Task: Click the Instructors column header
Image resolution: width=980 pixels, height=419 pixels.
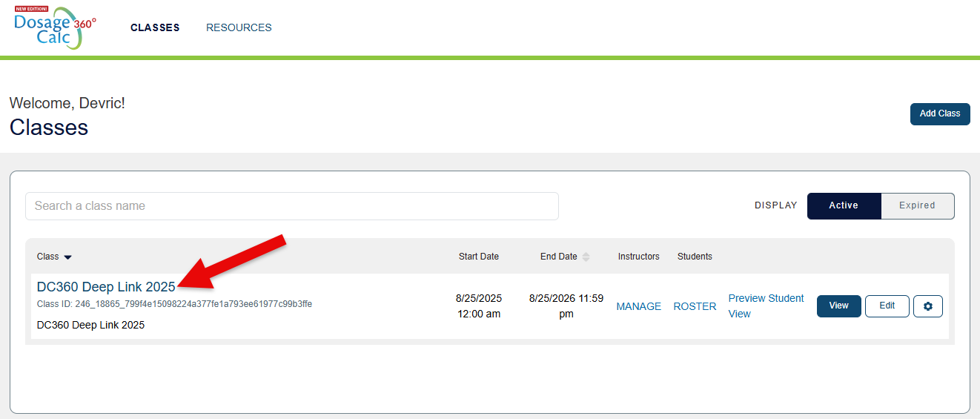Action: (x=638, y=257)
